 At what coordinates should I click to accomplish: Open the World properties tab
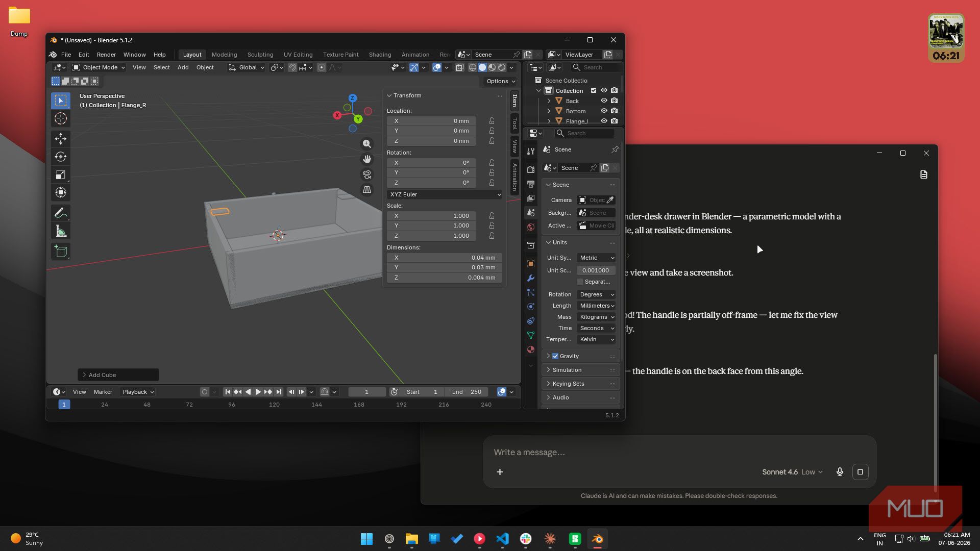pyautogui.click(x=531, y=227)
